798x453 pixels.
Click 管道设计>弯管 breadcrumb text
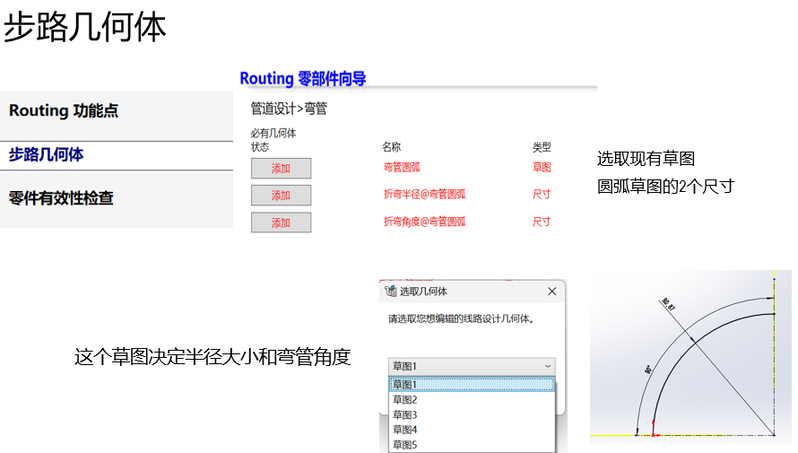pos(289,108)
